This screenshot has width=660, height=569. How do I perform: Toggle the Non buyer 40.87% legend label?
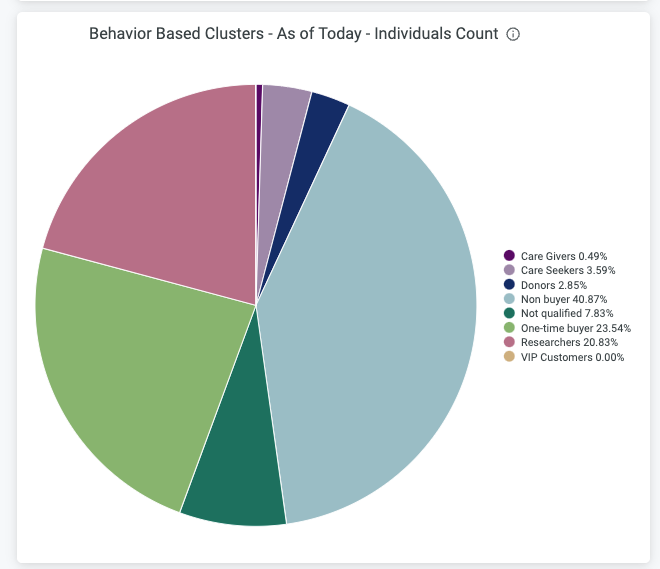(564, 299)
